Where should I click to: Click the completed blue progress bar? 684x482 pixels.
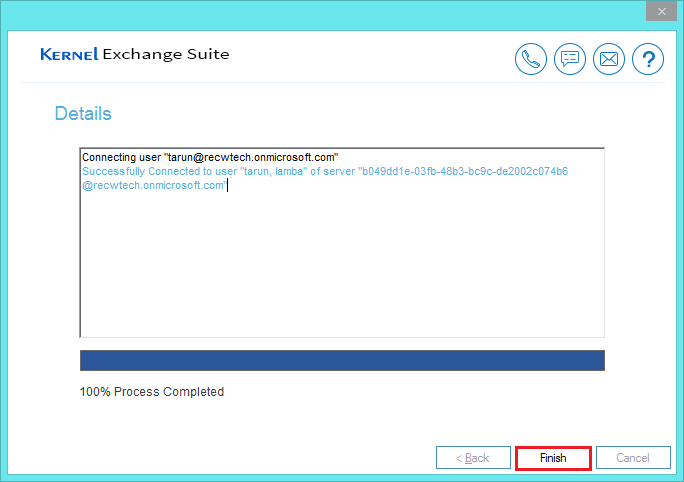click(342, 360)
